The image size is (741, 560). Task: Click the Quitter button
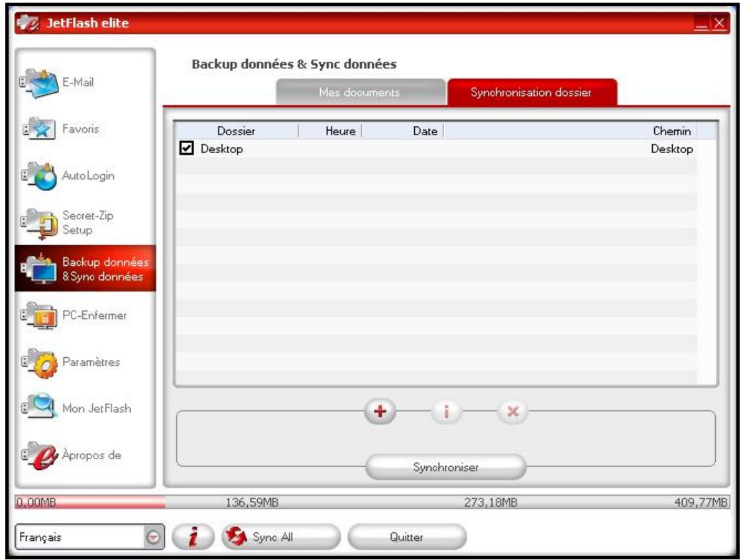pos(407,537)
